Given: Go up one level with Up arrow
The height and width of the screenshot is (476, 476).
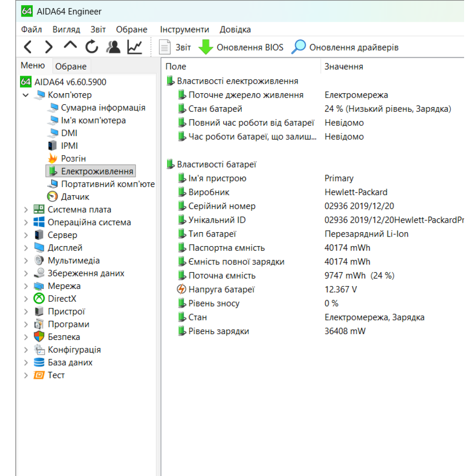Looking at the screenshot, I should click(x=70, y=46).
